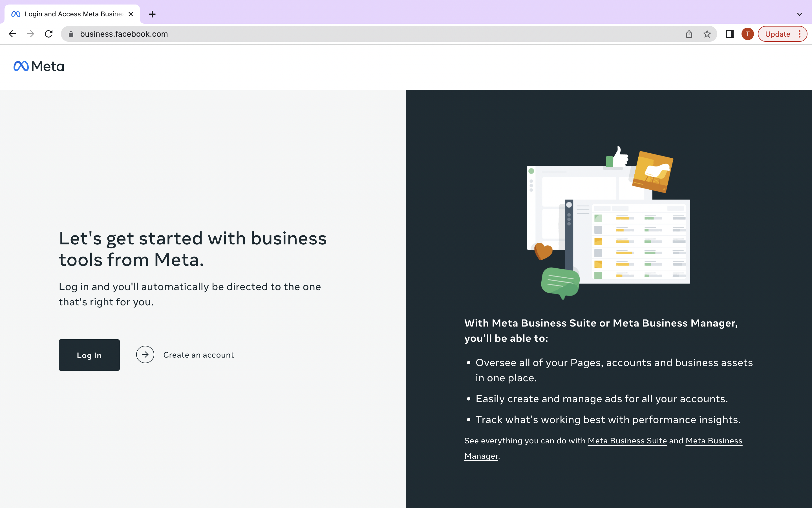The image size is (812, 508).
Task: Click the heading With Meta Business Suite or Meta Business Manager
Action: pyautogui.click(x=601, y=330)
